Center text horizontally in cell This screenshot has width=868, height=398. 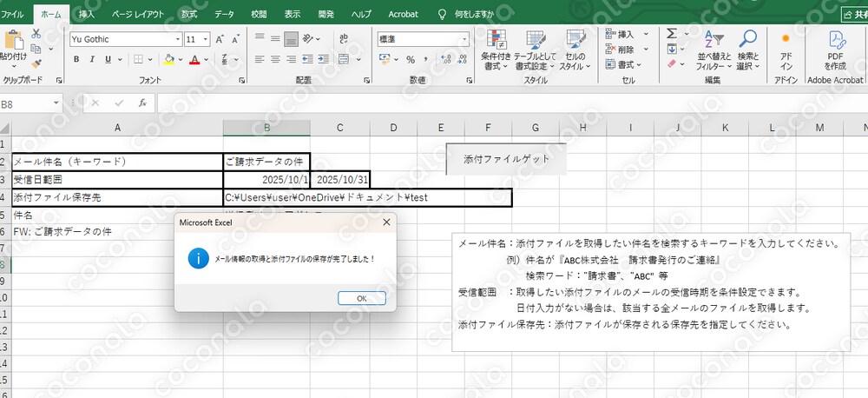(x=275, y=59)
